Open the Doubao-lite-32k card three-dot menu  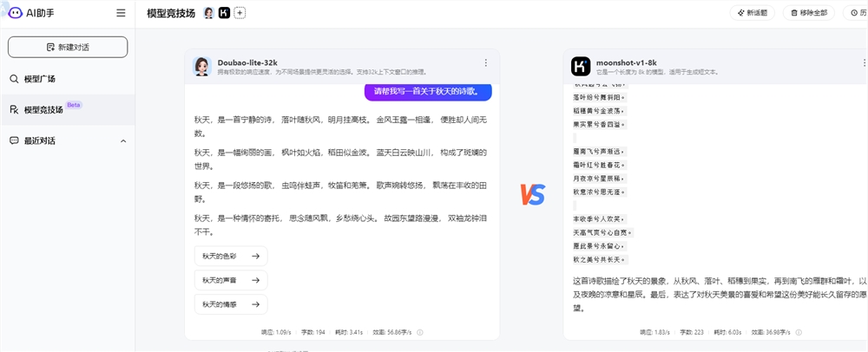486,62
